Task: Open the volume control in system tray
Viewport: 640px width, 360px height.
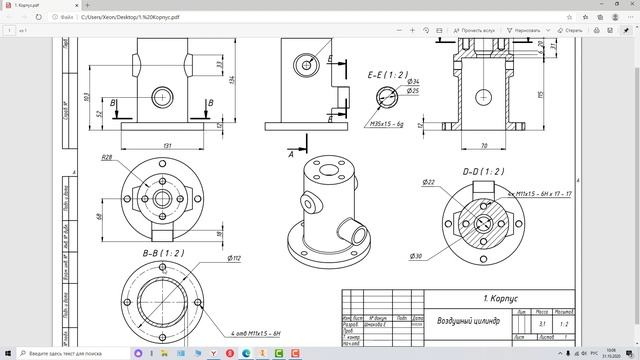Action: [584, 353]
